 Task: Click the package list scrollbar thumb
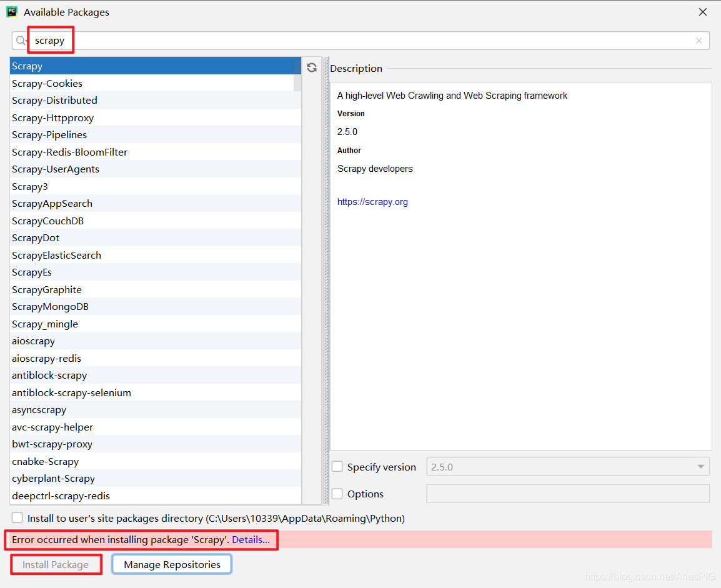[x=297, y=74]
